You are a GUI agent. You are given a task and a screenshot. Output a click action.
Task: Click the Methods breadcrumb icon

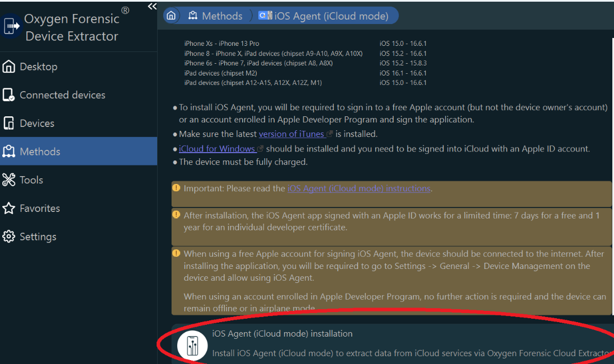pos(193,16)
